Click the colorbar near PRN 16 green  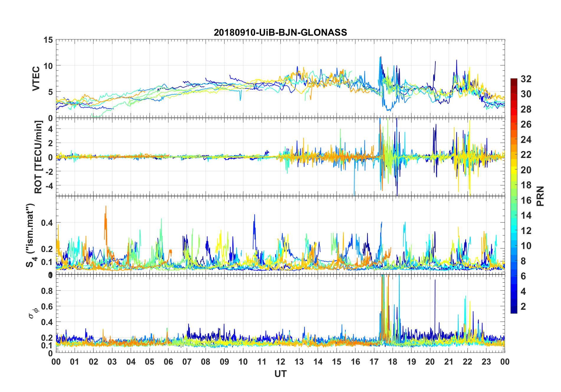coord(514,200)
